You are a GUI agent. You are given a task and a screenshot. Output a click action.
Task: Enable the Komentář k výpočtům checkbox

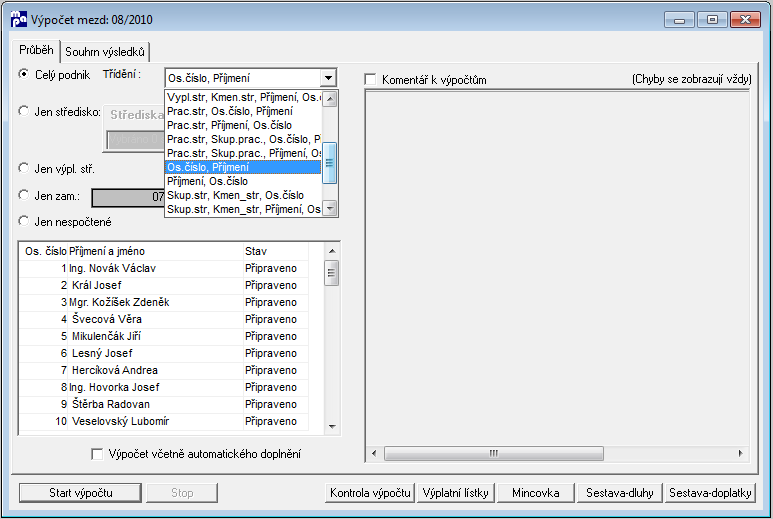pyautogui.click(x=370, y=79)
